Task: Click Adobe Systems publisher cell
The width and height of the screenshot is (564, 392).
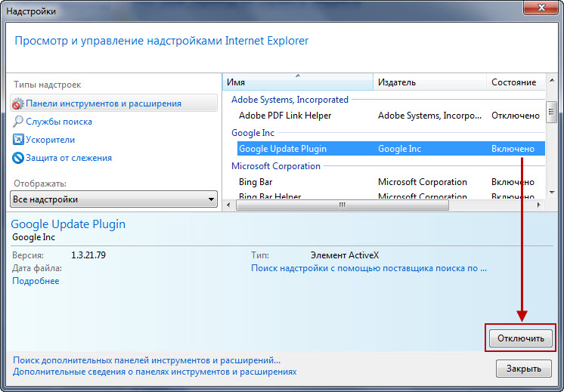Action: (x=429, y=116)
